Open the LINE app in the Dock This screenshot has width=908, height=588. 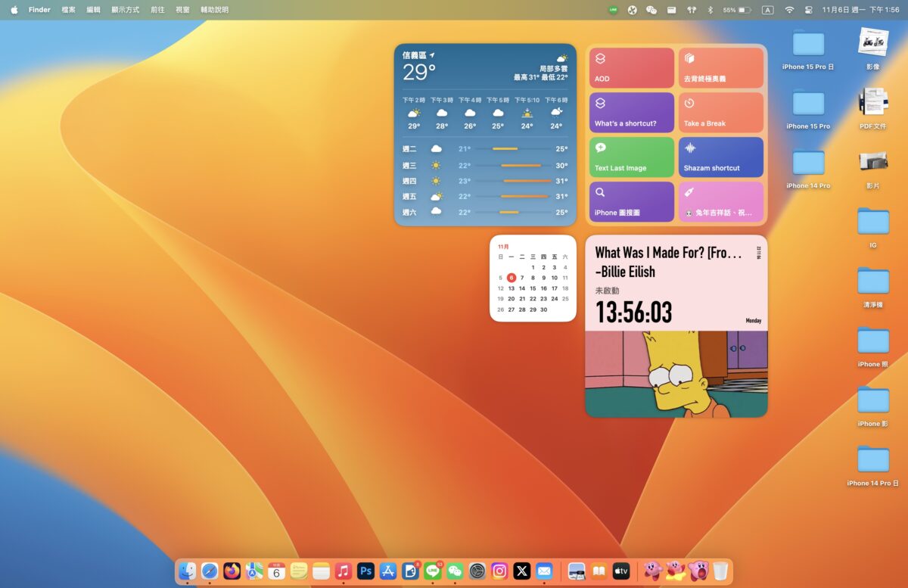pyautogui.click(x=433, y=571)
